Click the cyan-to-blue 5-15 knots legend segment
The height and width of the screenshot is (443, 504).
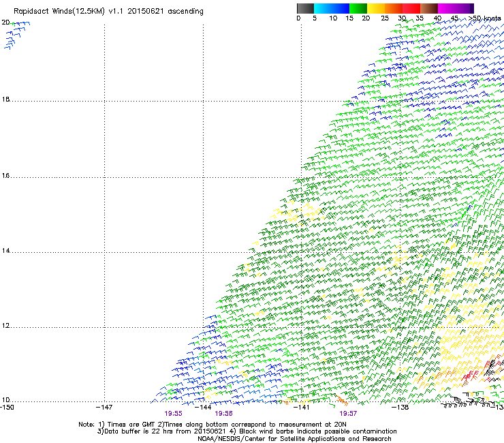click(332, 8)
